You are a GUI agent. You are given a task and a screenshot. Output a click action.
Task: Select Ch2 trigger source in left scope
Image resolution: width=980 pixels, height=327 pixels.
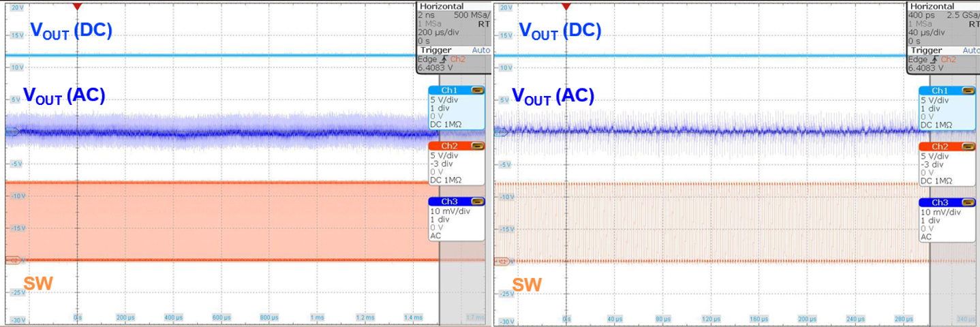pos(456,59)
